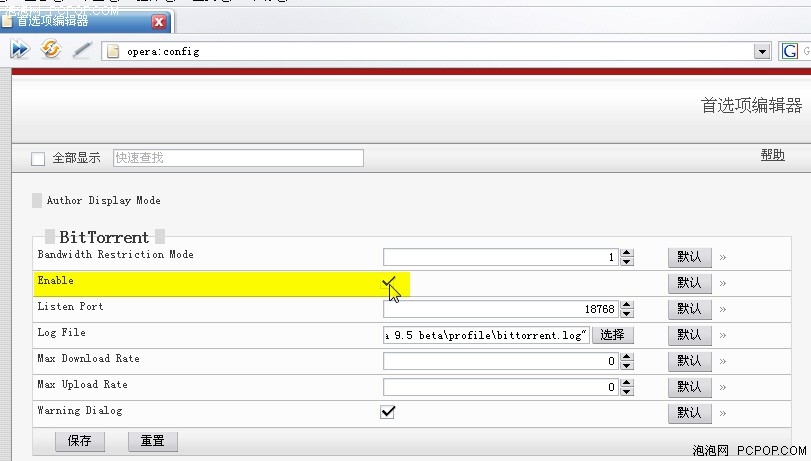Click the wand pencil toolbar icon
811x461 pixels.
(x=82, y=50)
